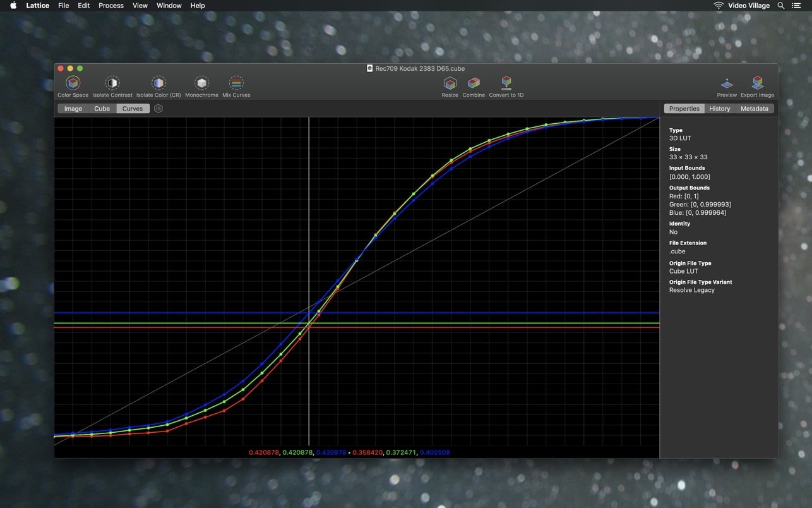
Task: Click the Resize LUT icon
Action: pos(450,83)
